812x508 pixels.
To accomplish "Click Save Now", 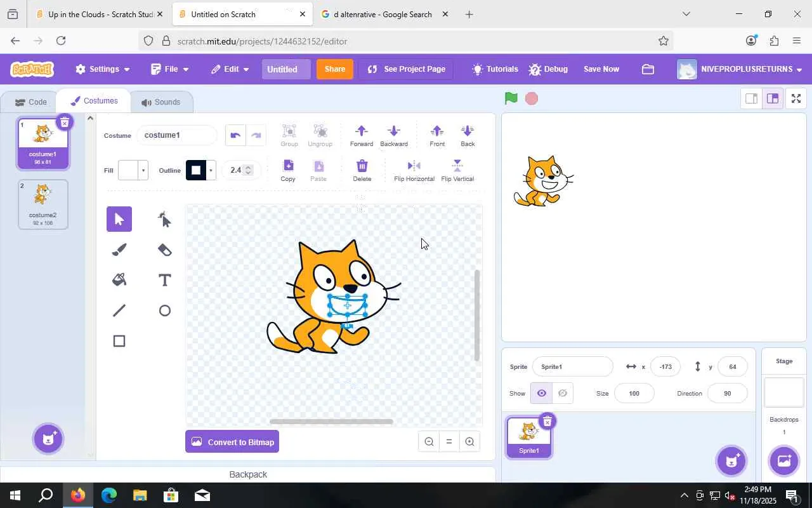I will [601, 69].
